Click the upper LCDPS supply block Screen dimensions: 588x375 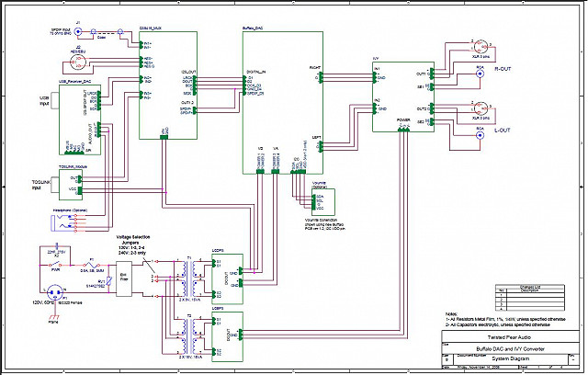(x=227, y=279)
